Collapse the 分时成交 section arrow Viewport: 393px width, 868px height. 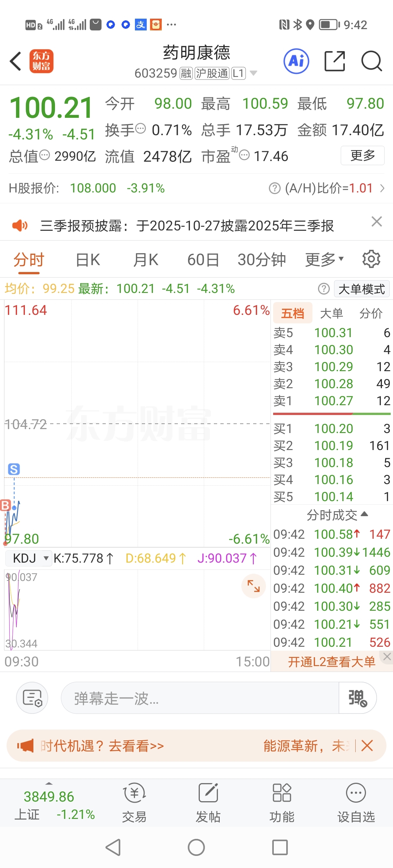click(364, 514)
